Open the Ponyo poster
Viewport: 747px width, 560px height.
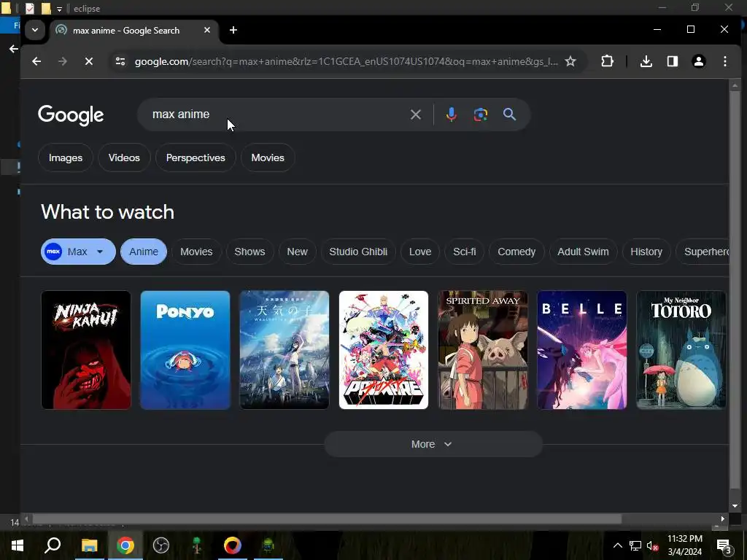[x=185, y=350]
